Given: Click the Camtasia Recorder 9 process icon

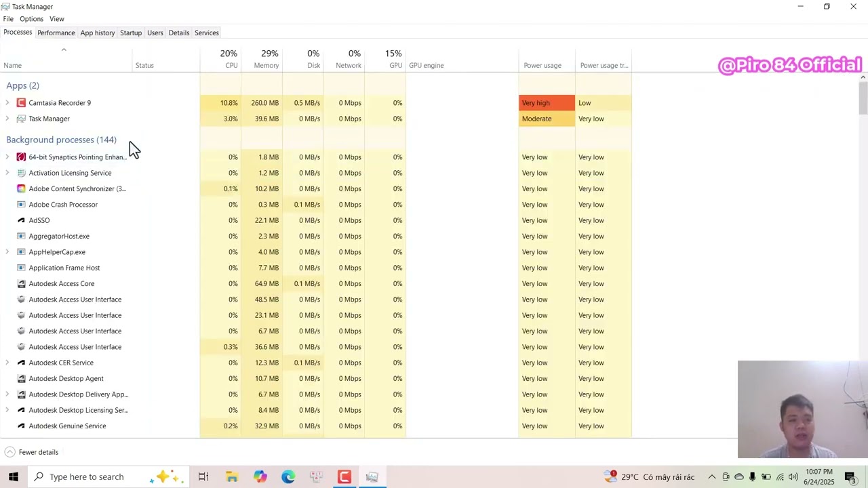Looking at the screenshot, I should coord(21,103).
